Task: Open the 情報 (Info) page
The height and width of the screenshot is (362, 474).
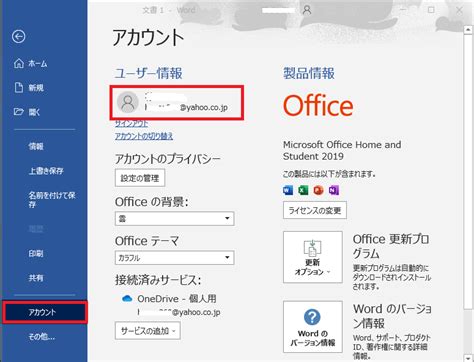Action: [36, 146]
